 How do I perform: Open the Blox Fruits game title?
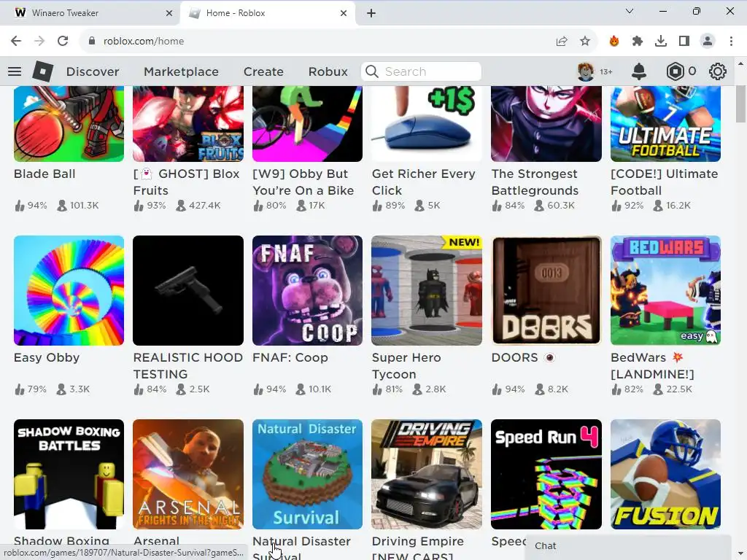(186, 182)
